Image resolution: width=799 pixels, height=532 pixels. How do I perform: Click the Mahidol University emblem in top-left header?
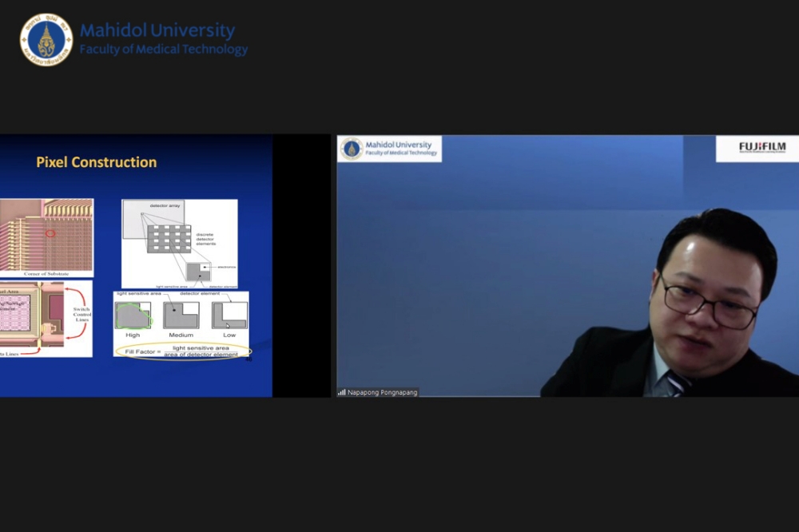(x=46, y=39)
